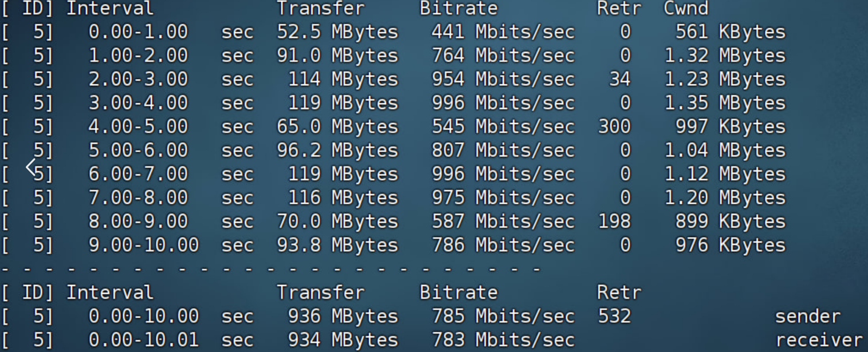Click the Cwnd column header
Screen dimensions: 868x352
tap(686, 9)
